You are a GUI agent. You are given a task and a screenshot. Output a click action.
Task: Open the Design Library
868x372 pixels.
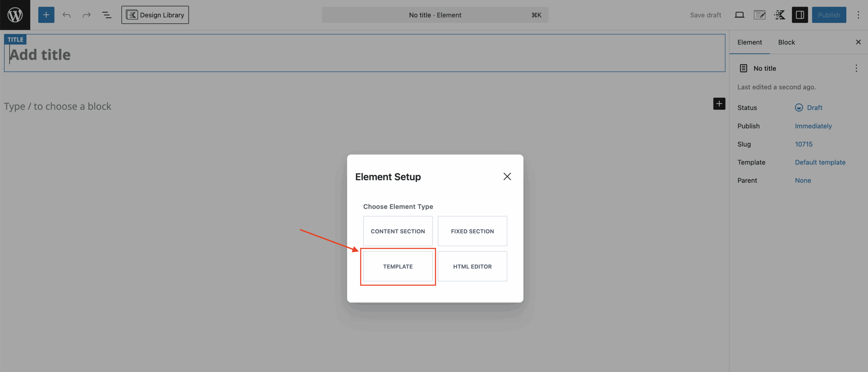tap(155, 15)
